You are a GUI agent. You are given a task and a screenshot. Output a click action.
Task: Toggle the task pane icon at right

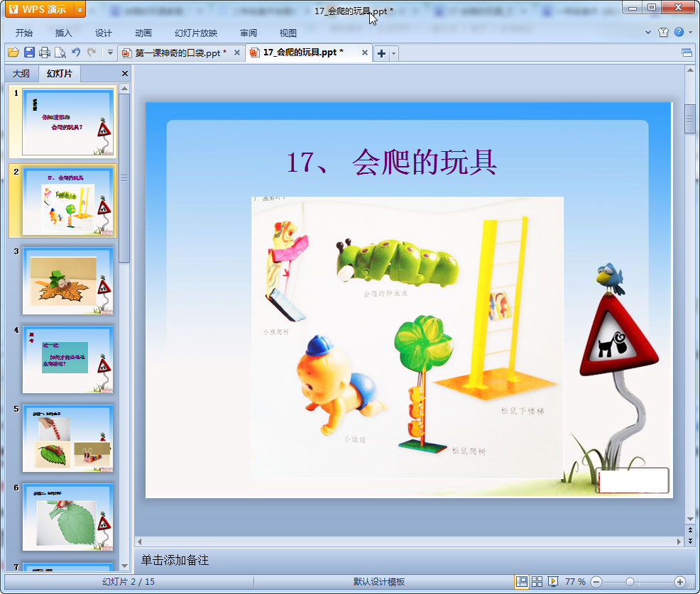687,53
